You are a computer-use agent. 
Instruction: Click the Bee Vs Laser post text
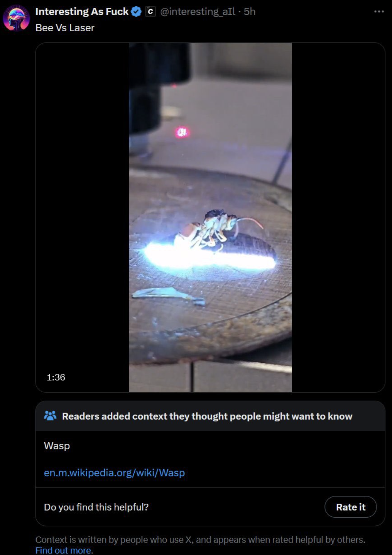(x=65, y=28)
